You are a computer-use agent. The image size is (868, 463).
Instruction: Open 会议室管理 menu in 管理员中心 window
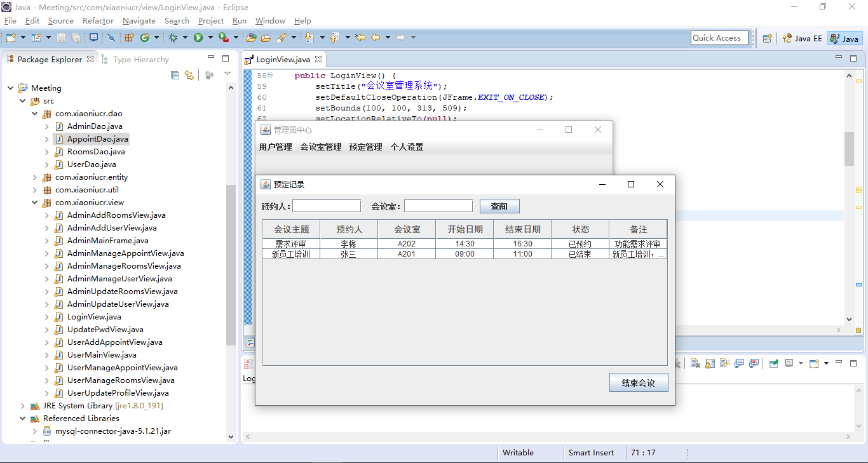coord(321,147)
